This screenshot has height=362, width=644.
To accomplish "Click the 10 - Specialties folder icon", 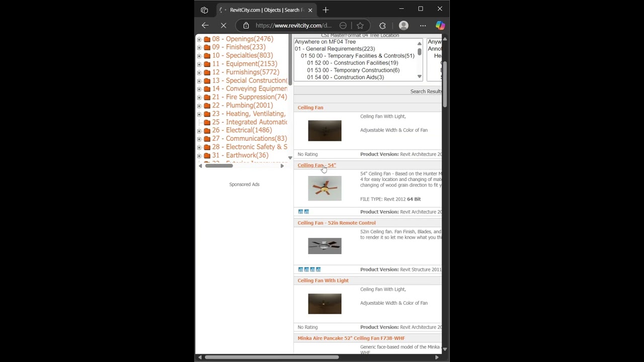I will [207, 55].
